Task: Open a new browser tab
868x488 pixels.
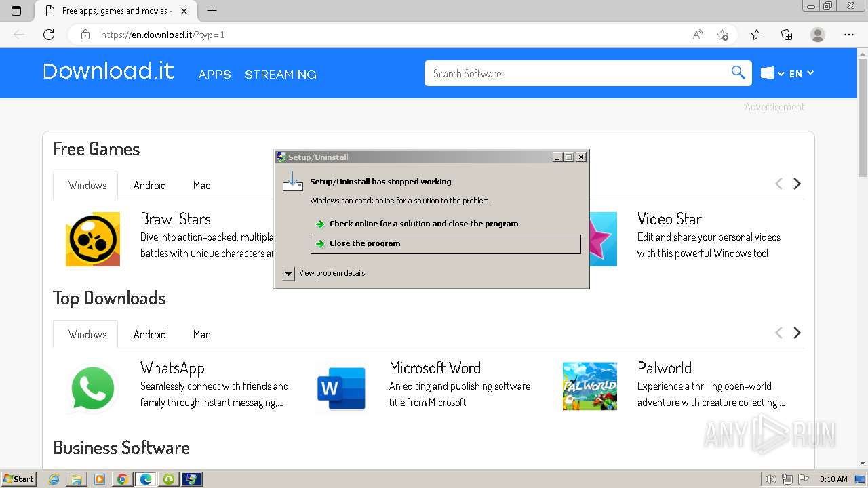Action: 212,11
